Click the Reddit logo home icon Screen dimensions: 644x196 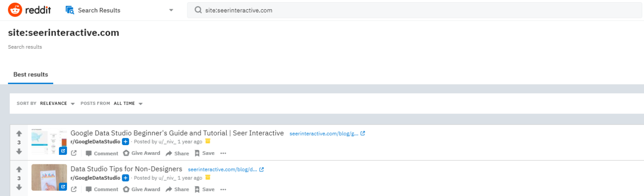[x=15, y=10]
